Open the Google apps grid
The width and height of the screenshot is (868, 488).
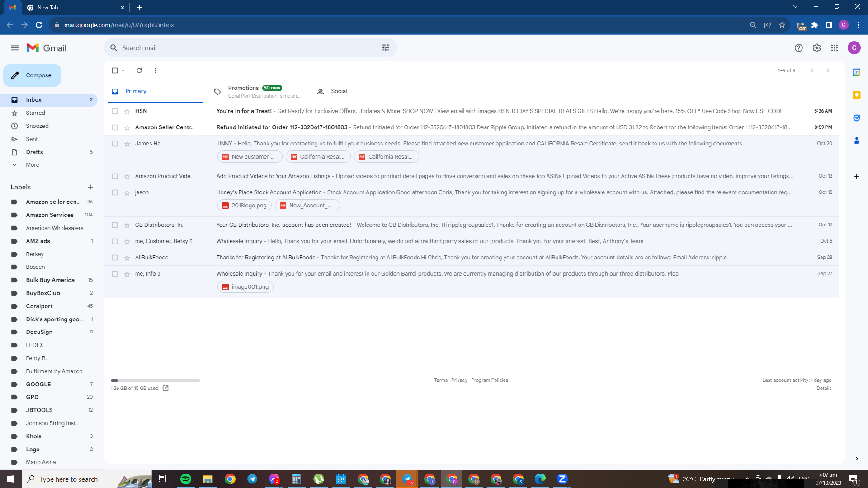(x=835, y=48)
